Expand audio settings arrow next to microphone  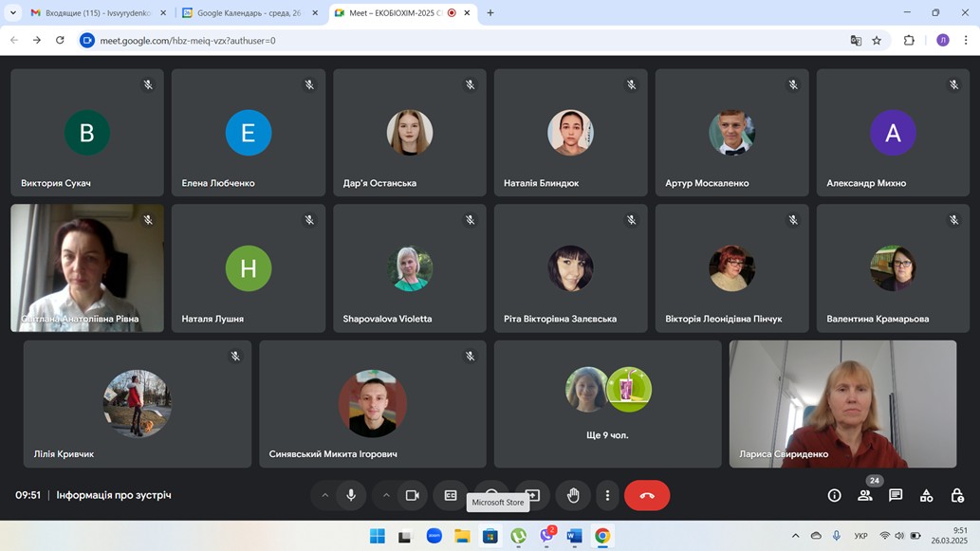[x=324, y=495]
